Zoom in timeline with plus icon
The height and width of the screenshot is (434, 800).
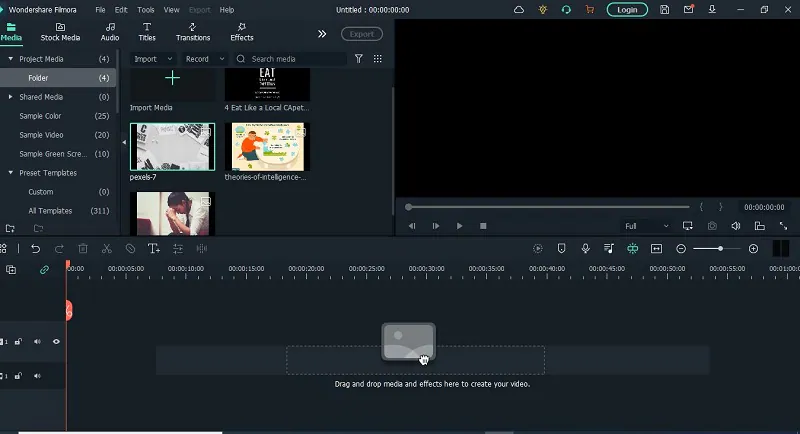[754, 249]
